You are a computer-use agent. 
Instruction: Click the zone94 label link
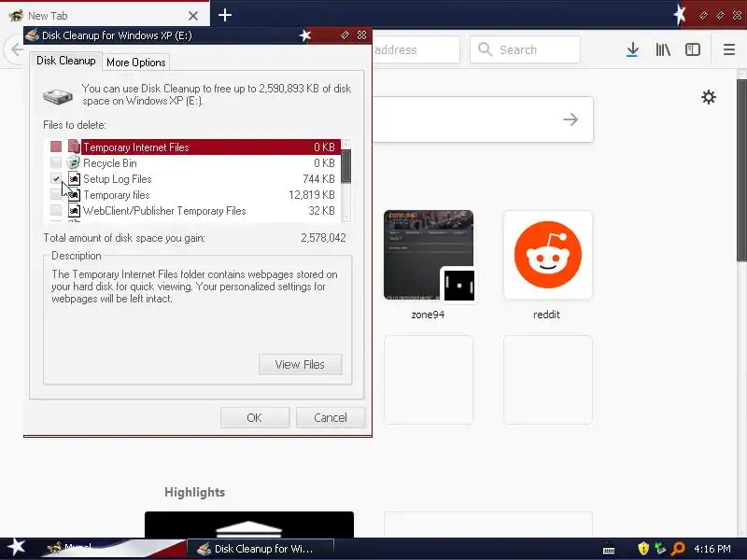pos(428,315)
